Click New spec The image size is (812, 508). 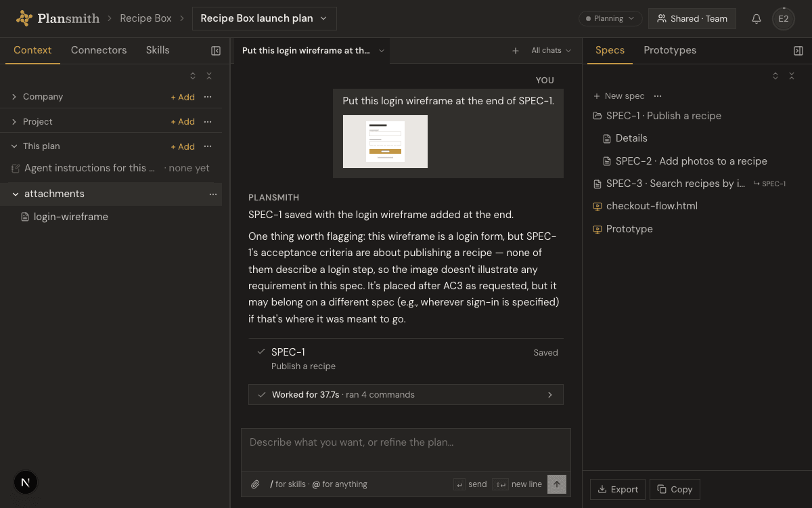pyautogui.click(x=618, y=96)
